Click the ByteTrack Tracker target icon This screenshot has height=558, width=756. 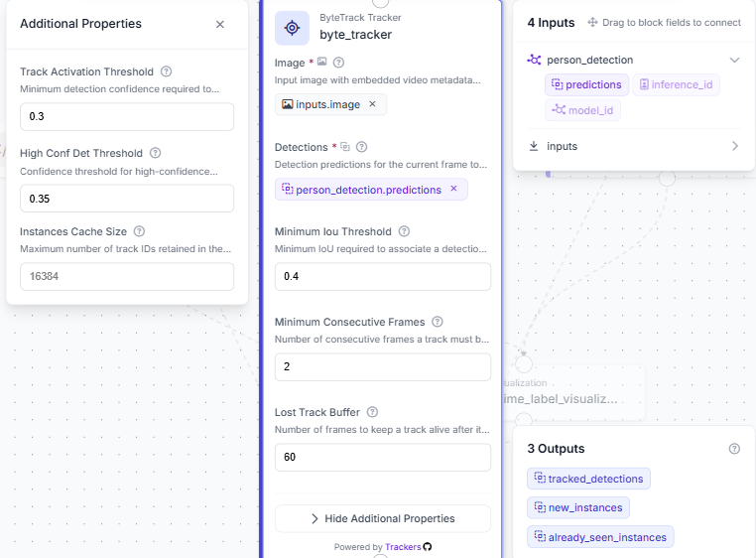coord(292,28)
